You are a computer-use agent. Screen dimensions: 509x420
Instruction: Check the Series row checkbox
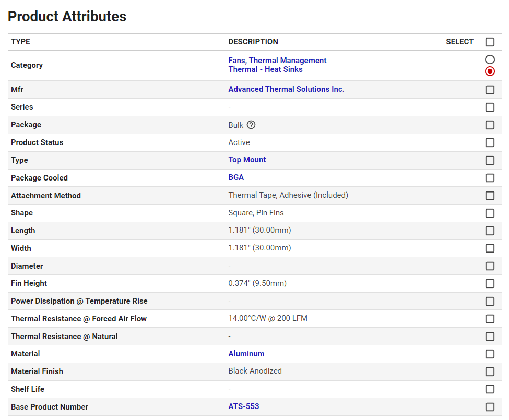(490, 107)
